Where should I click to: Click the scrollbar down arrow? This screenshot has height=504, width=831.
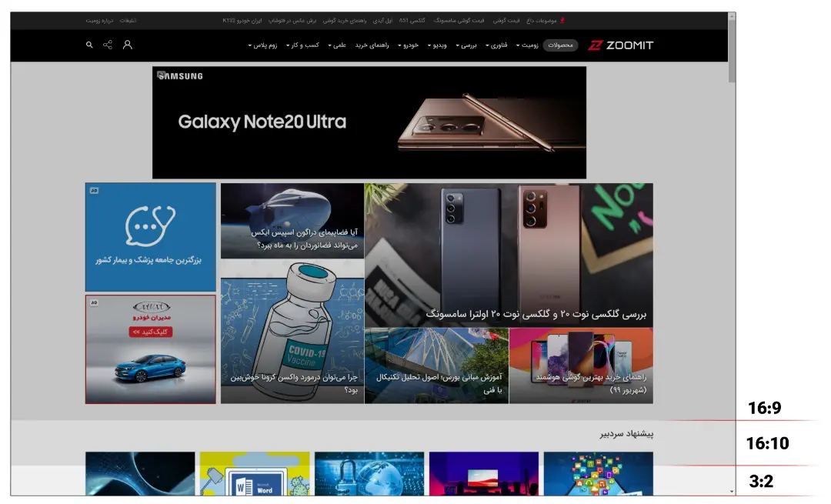732,491
